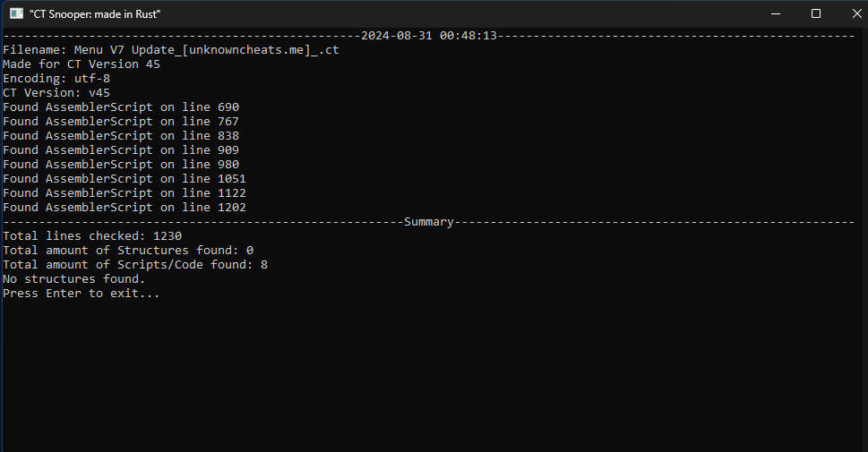Click "Found AssemblerScript on line 980"
Screen dimensions: 868x452
pos(121,165)
